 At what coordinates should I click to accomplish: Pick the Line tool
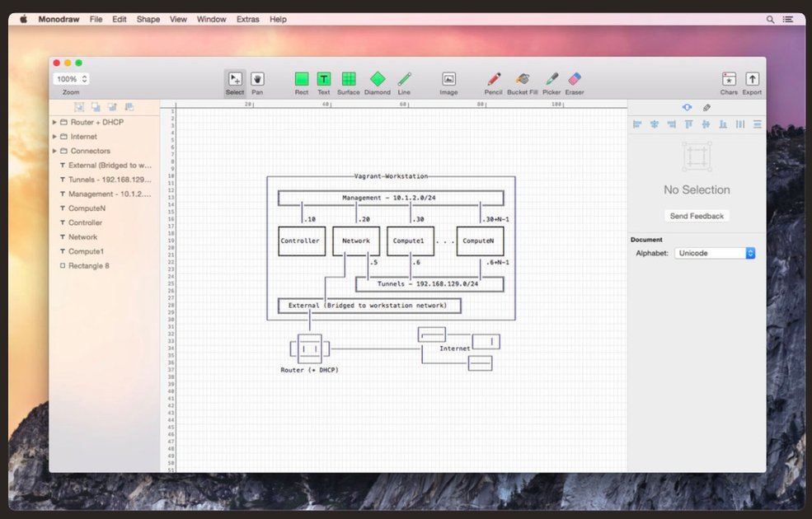pyautogui.click(x=404, y=80)
